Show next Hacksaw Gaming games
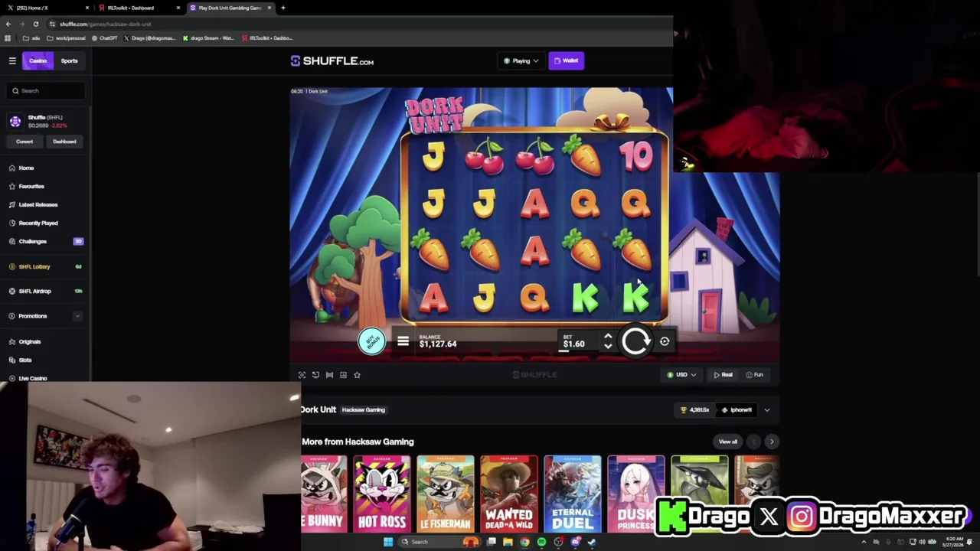This screenshot has height=551, width=980. 771,442
